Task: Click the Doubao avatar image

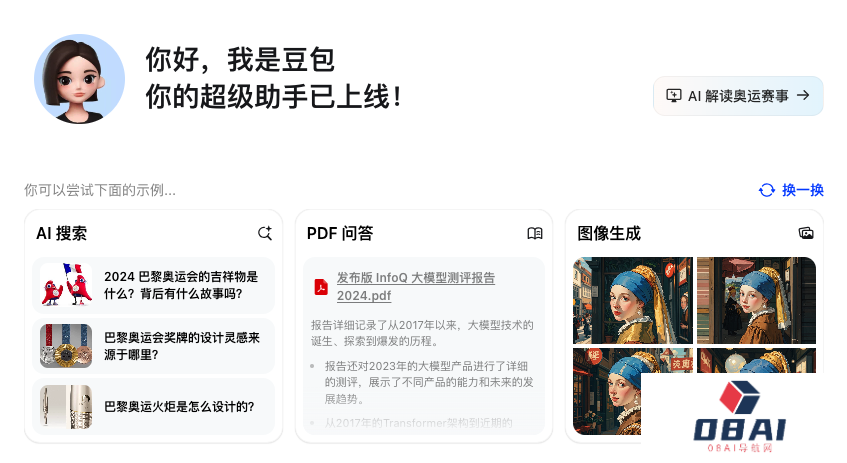Action: 79,79
